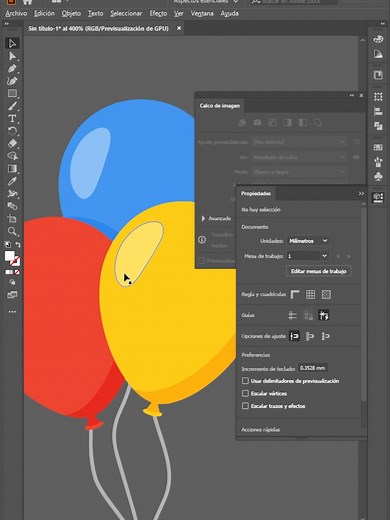
Task: Open the Objeto menu
Action: (x=71, y=14)
